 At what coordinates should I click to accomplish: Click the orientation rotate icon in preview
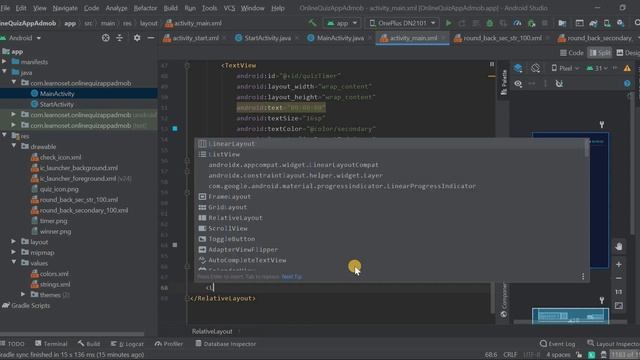(x=536, y=68)
